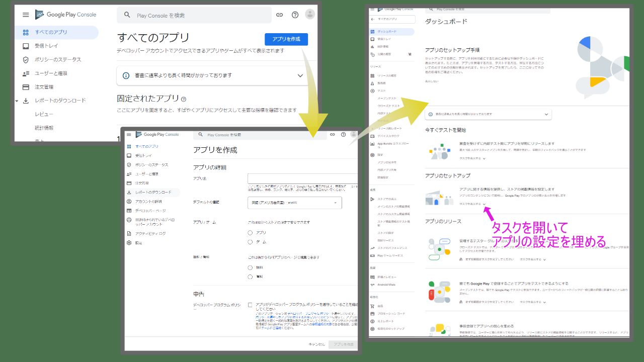
Task: Click Android Vitals icon in dashboard sidebar
Action: coord(372,285)
